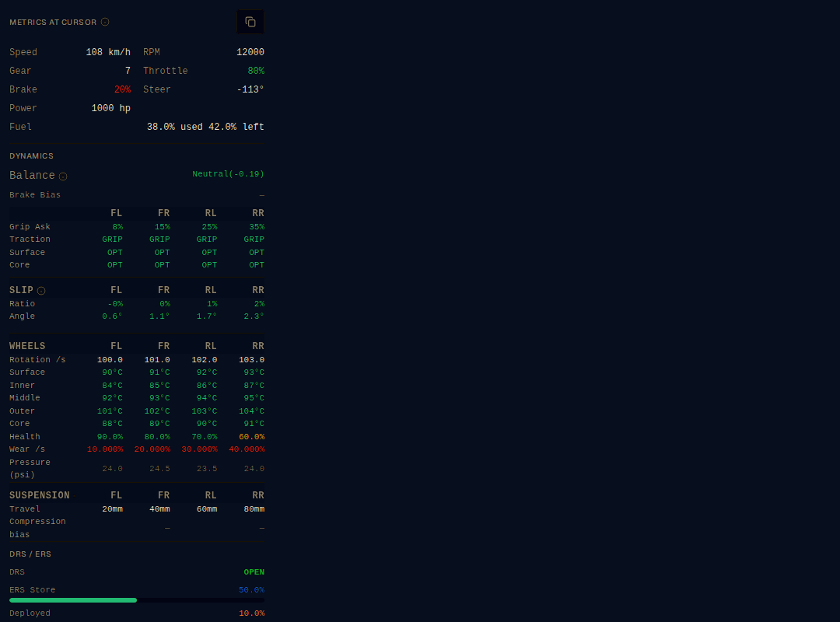
Task: Click the Brake Bias label
Action: click(35, 195)
